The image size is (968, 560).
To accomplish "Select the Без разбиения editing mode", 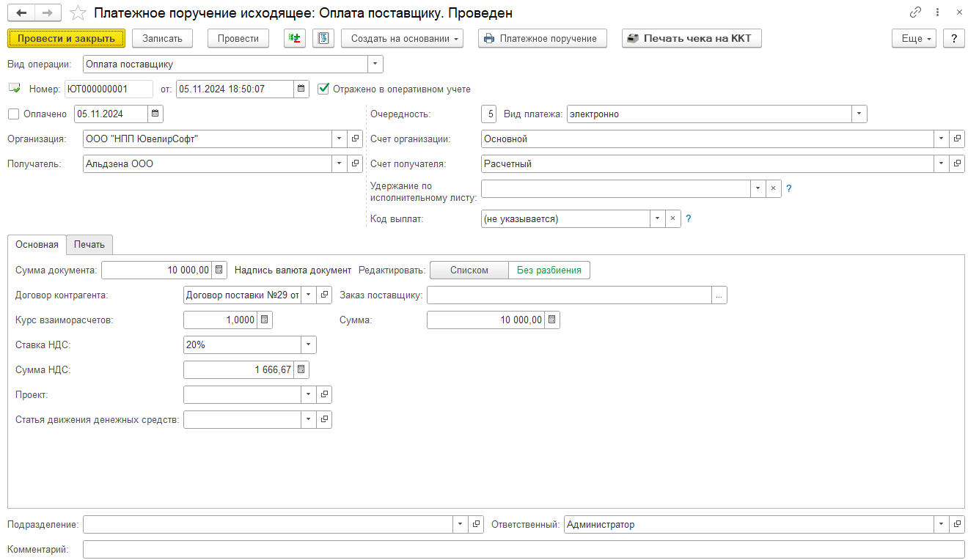I will point(549,270).
